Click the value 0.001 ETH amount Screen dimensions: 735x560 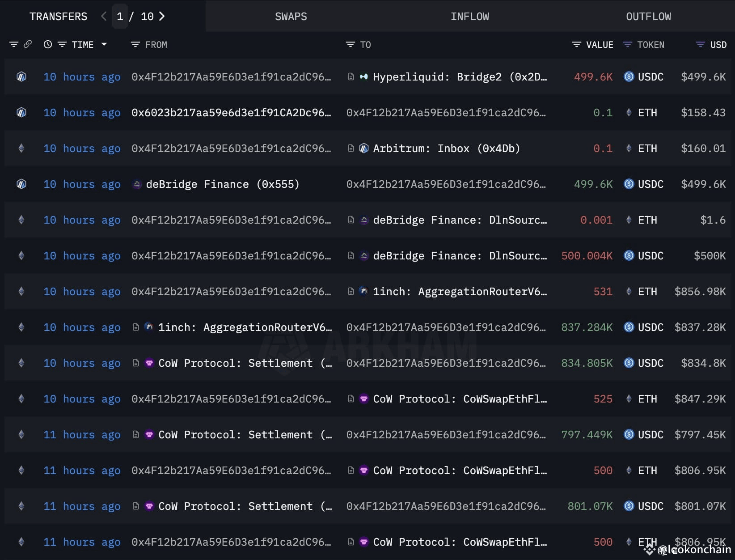coord(596,220)
